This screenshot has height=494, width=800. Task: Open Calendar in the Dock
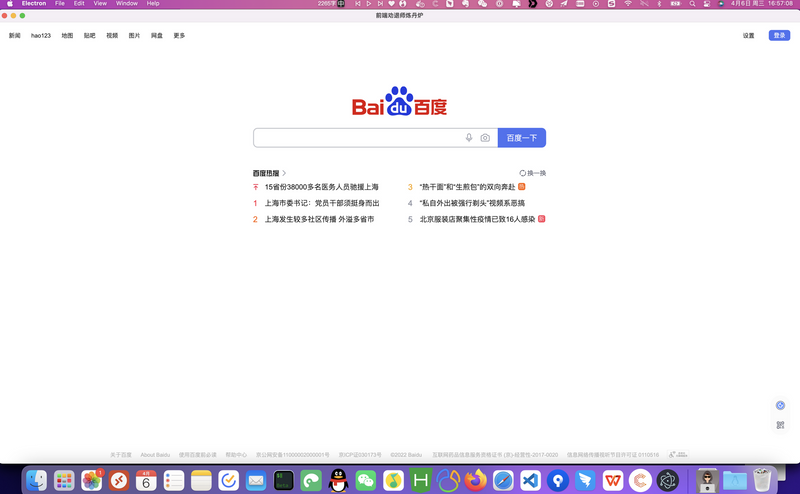[146, 480]
